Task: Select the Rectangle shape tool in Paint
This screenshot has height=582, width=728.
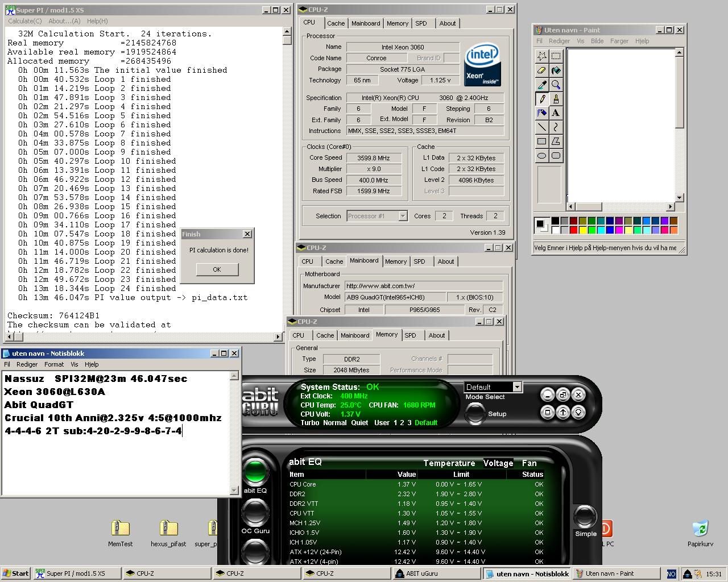Action: coord(542,141)
